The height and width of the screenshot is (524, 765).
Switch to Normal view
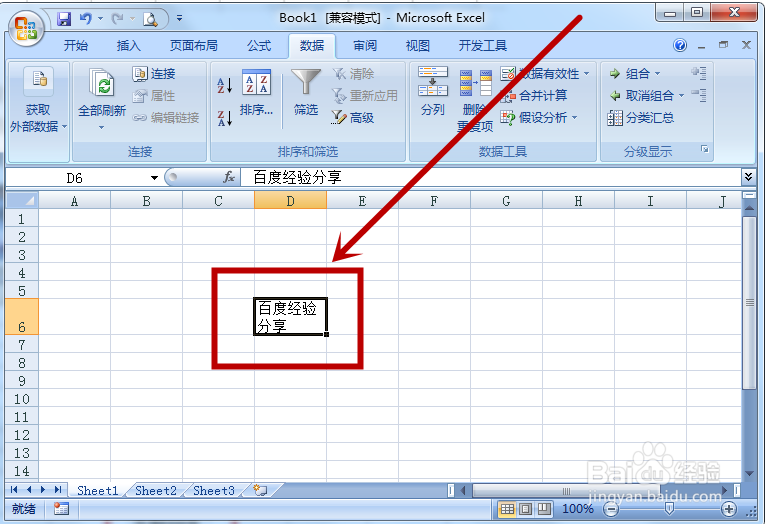point(507,509)
